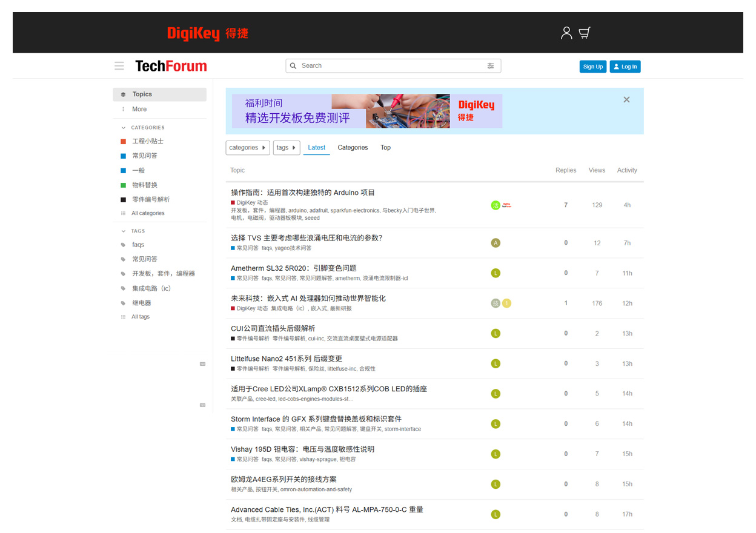
Task: Open user avatar on TVS topic
Action: tap(496, 243)
